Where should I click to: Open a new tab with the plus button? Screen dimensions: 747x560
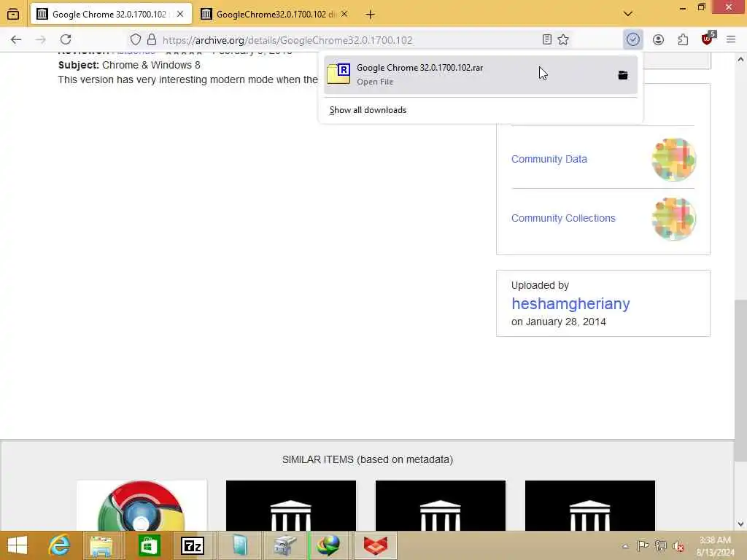[370, 15]
